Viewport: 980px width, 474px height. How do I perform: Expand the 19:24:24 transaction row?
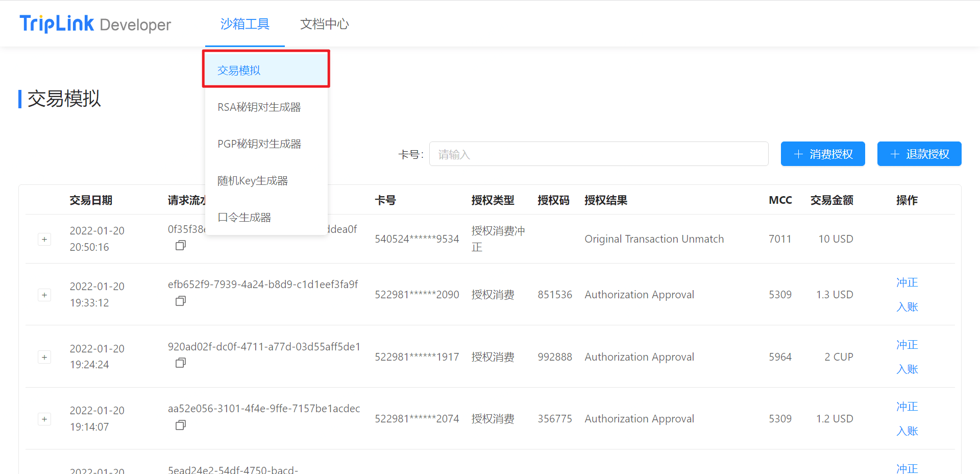[44, 358]
